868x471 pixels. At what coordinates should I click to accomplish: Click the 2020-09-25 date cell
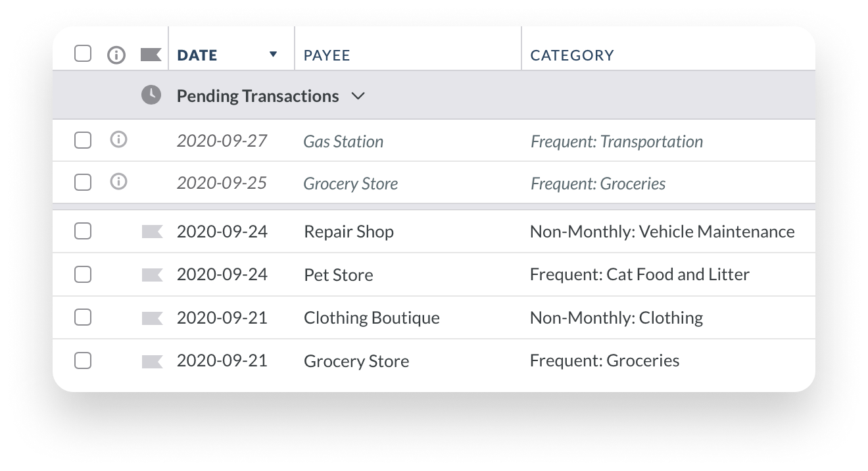click(222, 183)
